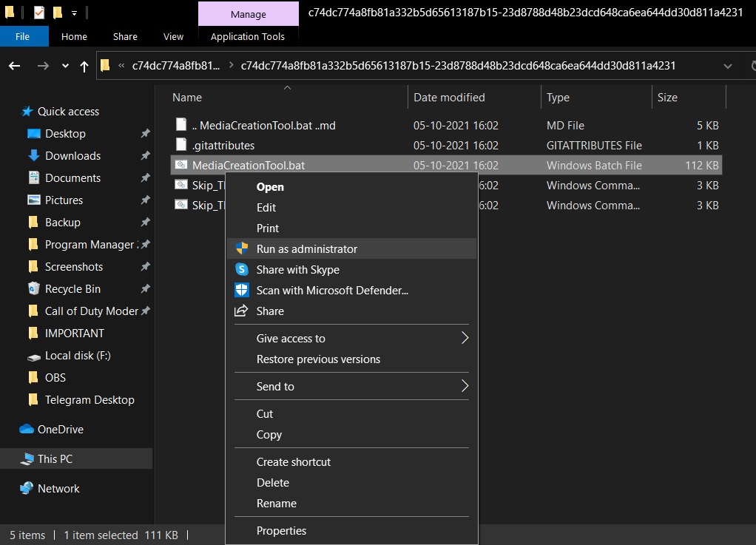
Task: Click the Desktop icon in sidebar
Action: [34, 134]
